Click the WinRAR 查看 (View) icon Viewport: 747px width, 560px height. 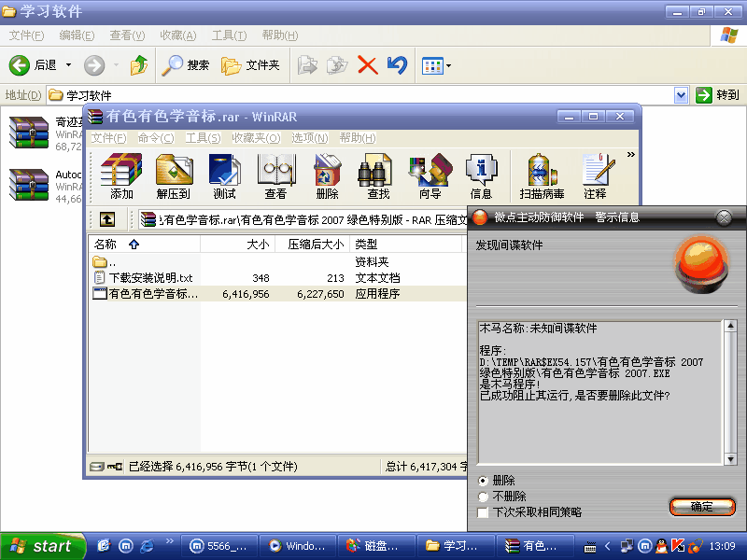coord(275,176)
